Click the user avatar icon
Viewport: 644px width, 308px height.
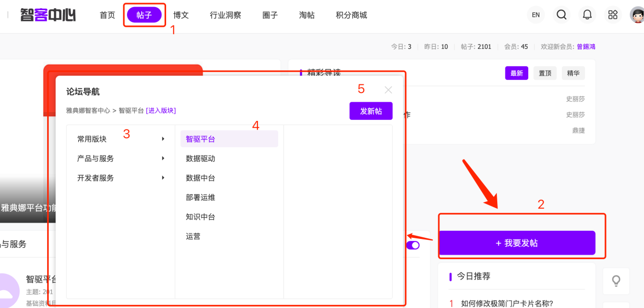coord(637,15)
